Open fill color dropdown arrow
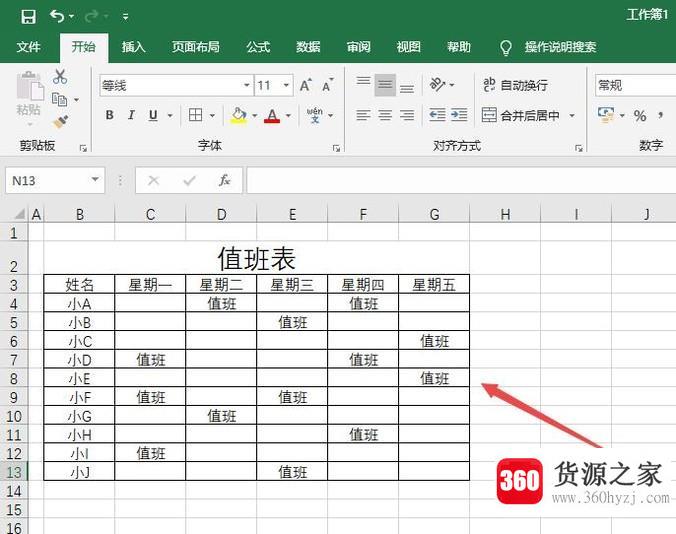This screenshot has width=676, height=534. coord(254,116)
